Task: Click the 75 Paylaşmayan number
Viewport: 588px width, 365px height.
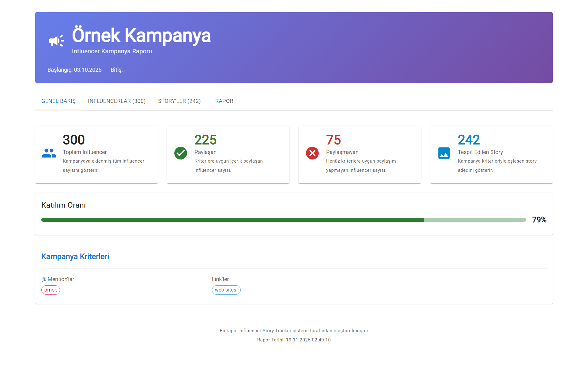Action: click(334, 140)
